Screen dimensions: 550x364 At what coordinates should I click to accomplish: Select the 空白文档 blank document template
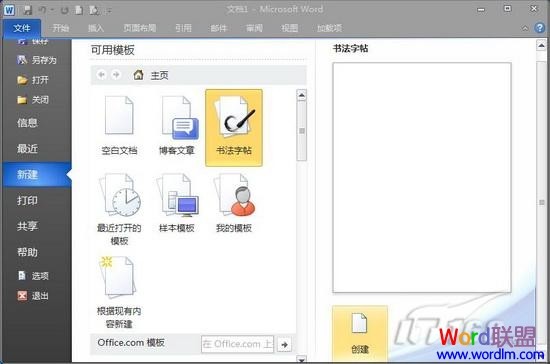[119, 126]
